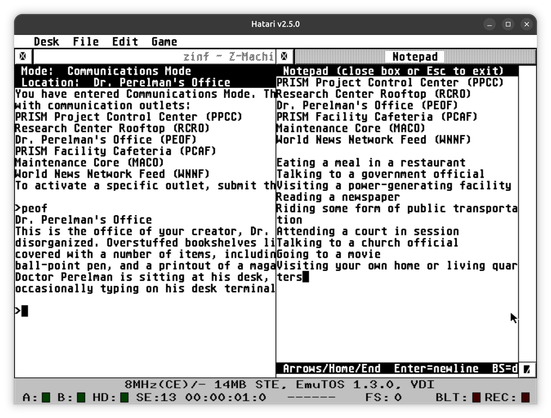Click the game command prompt input line
Screen dimensions: 551x418
[x=145, y=311]
